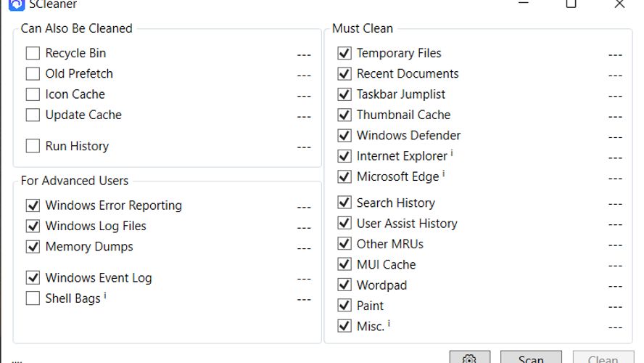This screenshot has width=644, height=363.
Task: Uncheck Windows Error Reporting
Action: point(33,205)
